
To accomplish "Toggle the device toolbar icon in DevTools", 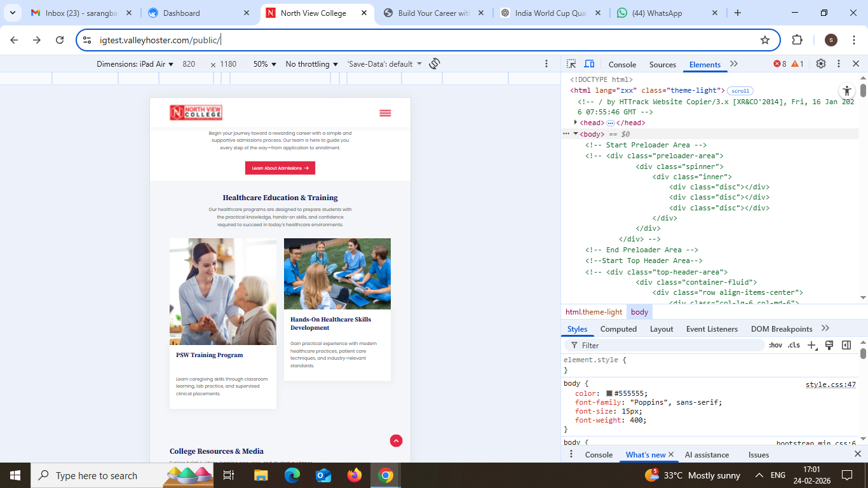I will click(589, 64).
